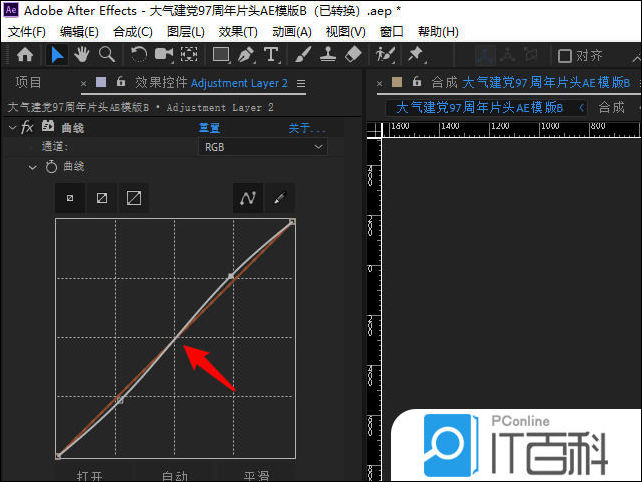Click the 关于 about link

click(x=307, y=129)
